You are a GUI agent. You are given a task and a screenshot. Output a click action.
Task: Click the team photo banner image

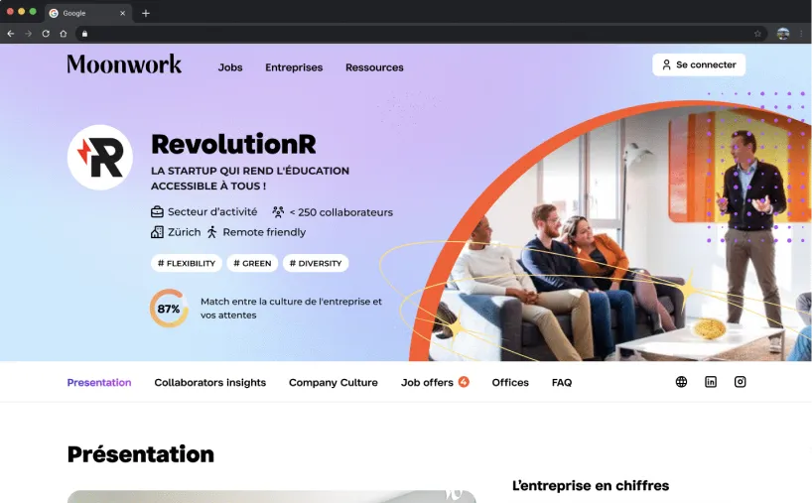(x=611, y=231)
